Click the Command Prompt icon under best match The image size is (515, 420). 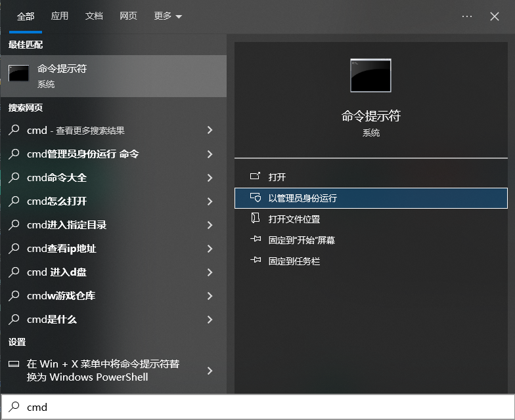[x=18, y=73]
